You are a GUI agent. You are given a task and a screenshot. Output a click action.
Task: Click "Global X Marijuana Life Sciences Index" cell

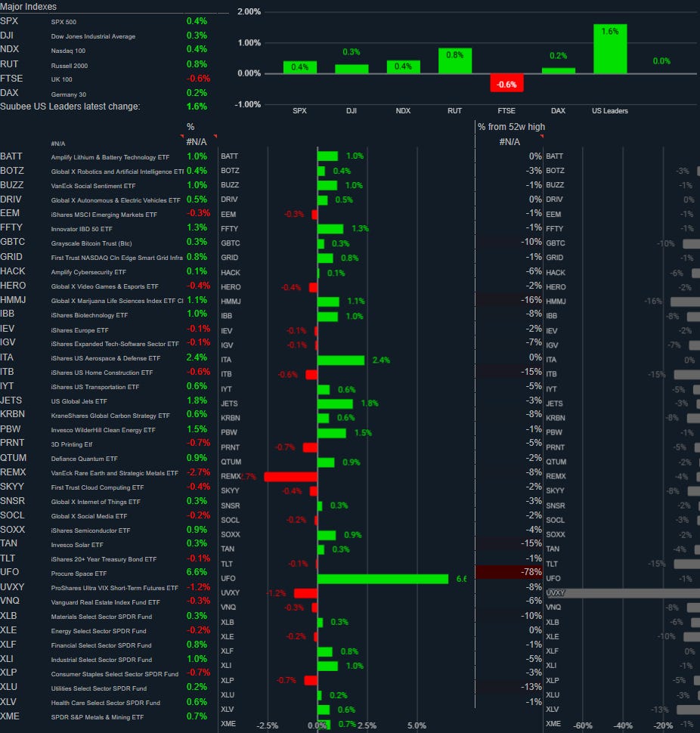[x=117, y=301]
